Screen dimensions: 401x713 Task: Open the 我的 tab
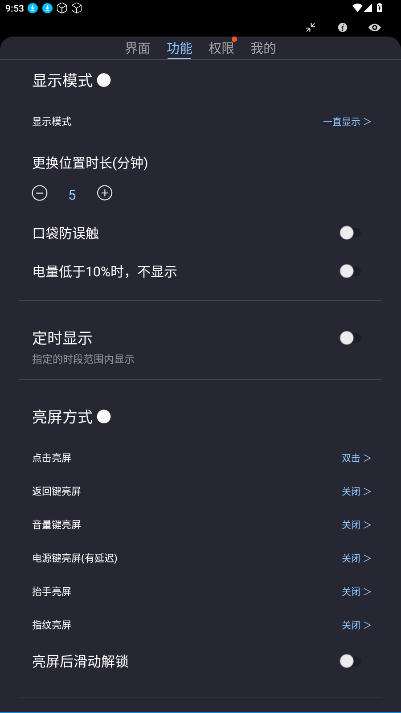pyautogui.click(x=263, y=48)
